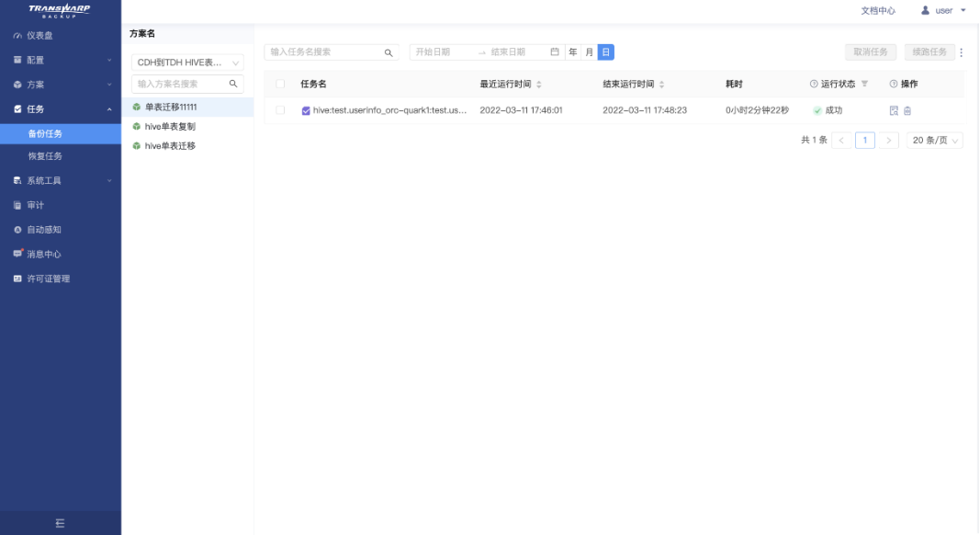Select page 1 in pagination
This screenshot has height=535, width=980.
865,140
